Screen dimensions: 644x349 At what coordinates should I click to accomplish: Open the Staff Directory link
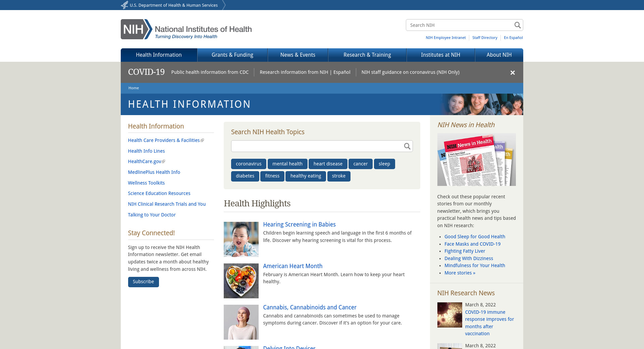point(485,38)
